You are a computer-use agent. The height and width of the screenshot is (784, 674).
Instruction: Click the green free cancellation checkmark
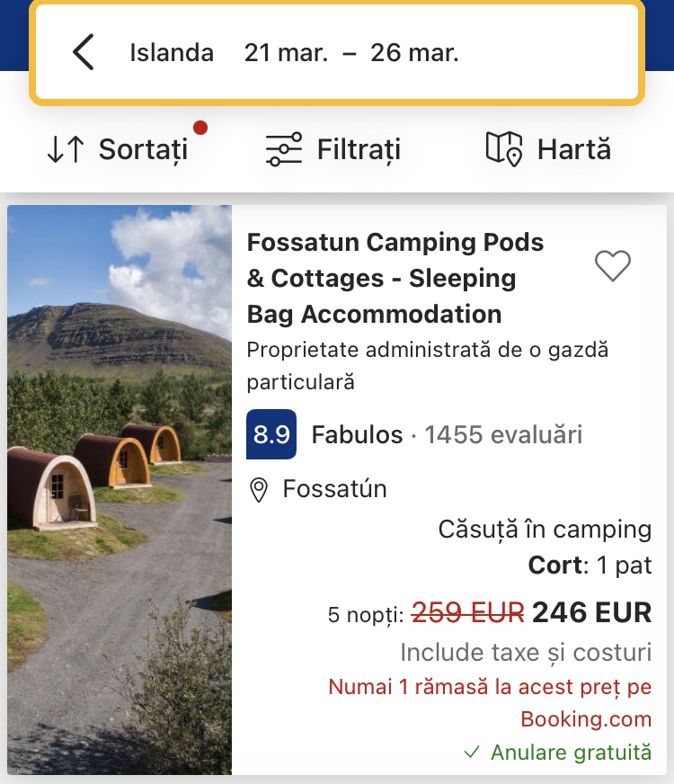click(x=472, y=753)
